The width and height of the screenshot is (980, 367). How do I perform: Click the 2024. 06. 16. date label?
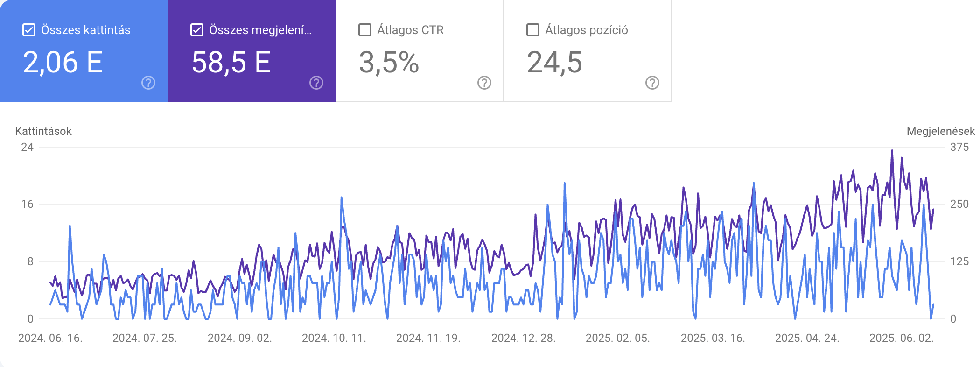[x=50, y=338]
